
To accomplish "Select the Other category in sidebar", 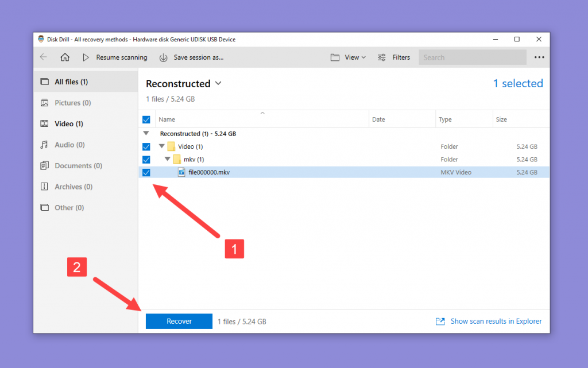I will 44,207.
